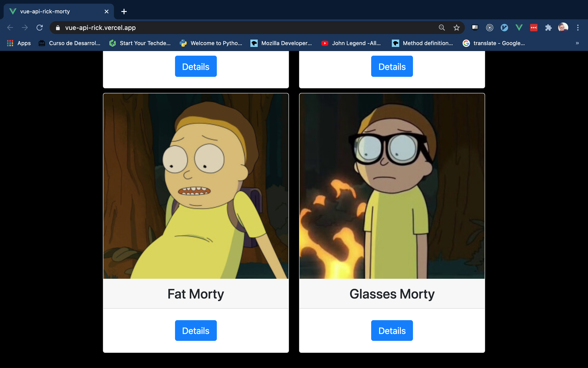Open the Mozilla Developer... bookmark
The image size is (588, 368).
click(281, 43)
